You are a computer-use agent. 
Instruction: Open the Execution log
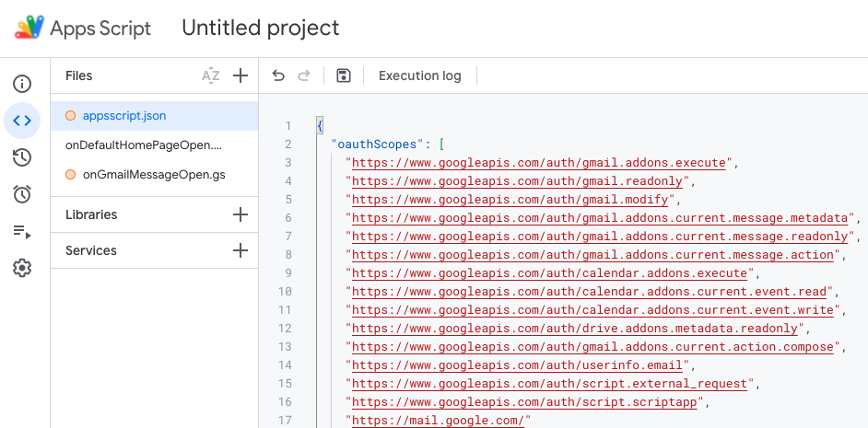pyautogui.click(x=419, y=75)
